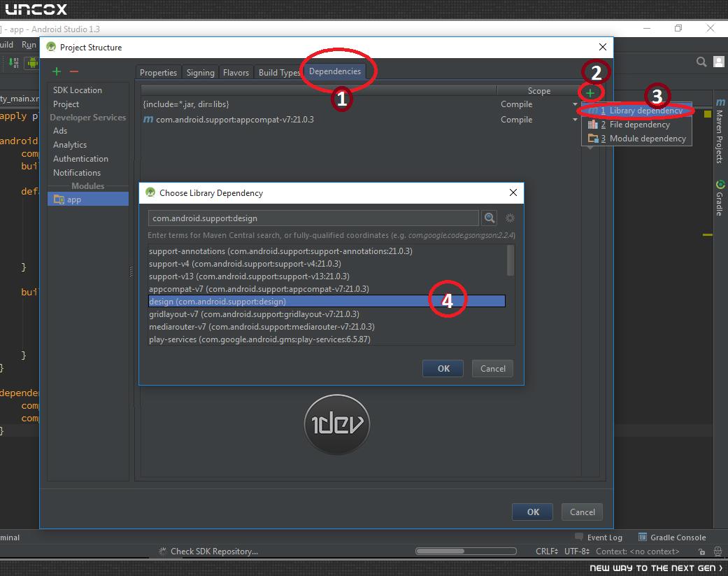Choose Module dependency from popup menu

[x=636, y=139]
